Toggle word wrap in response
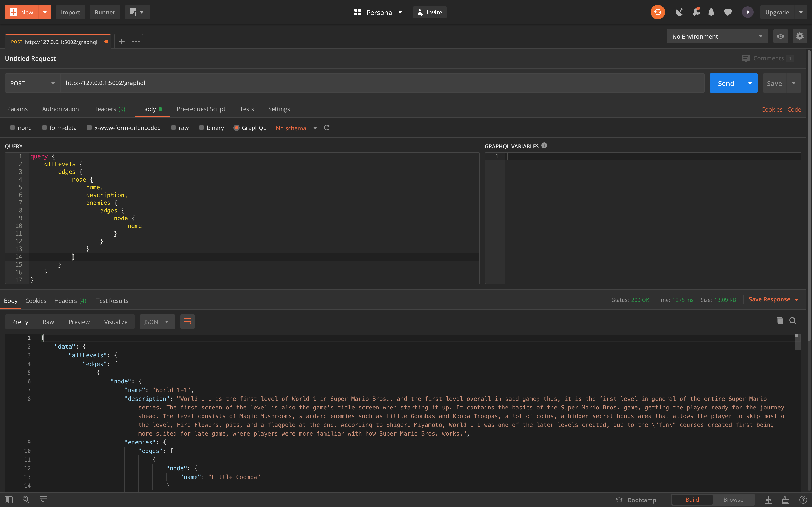The width and height of the screenshot is (812, 507). click(187, 322)
